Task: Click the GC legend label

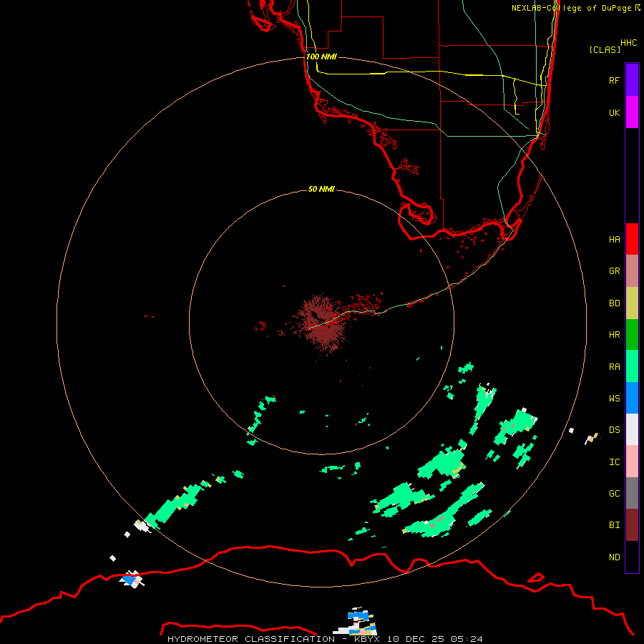Action: tap(614, 494)
